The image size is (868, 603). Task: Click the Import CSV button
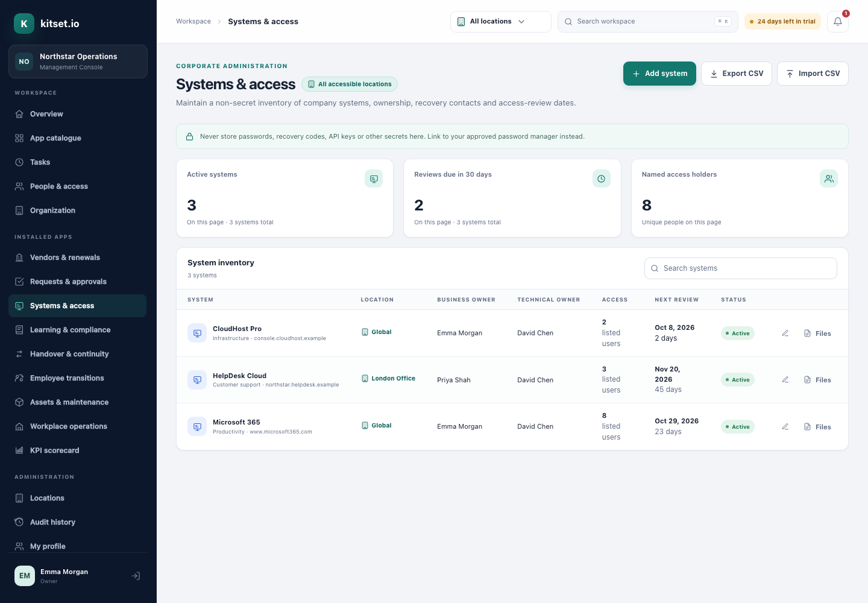[813, 74]
